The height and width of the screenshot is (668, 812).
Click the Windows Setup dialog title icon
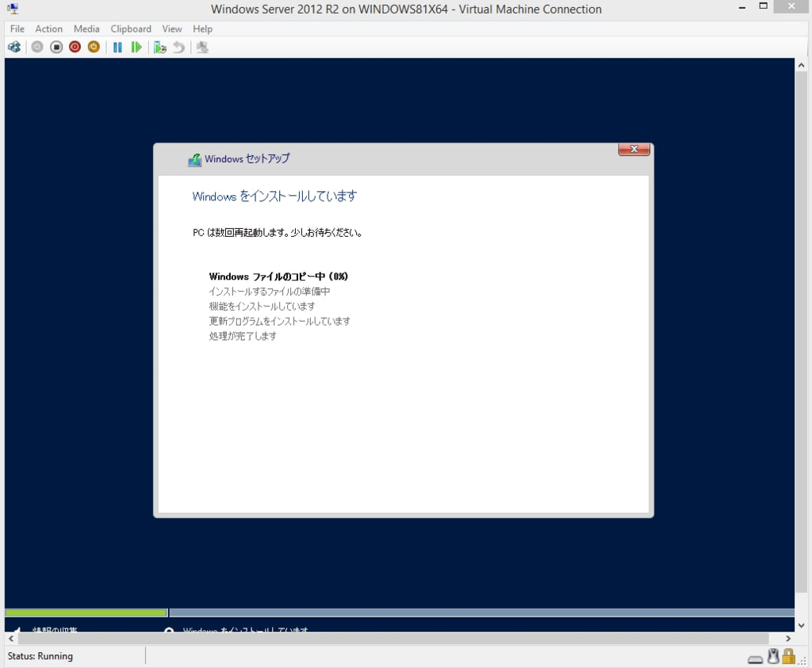coord(195,160)
